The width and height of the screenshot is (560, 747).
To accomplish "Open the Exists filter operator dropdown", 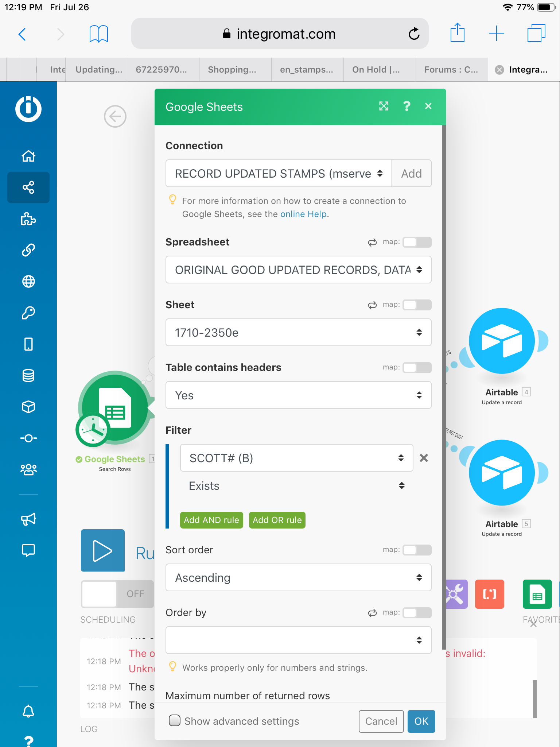I will pyautogui.click(x=297, y=485).
